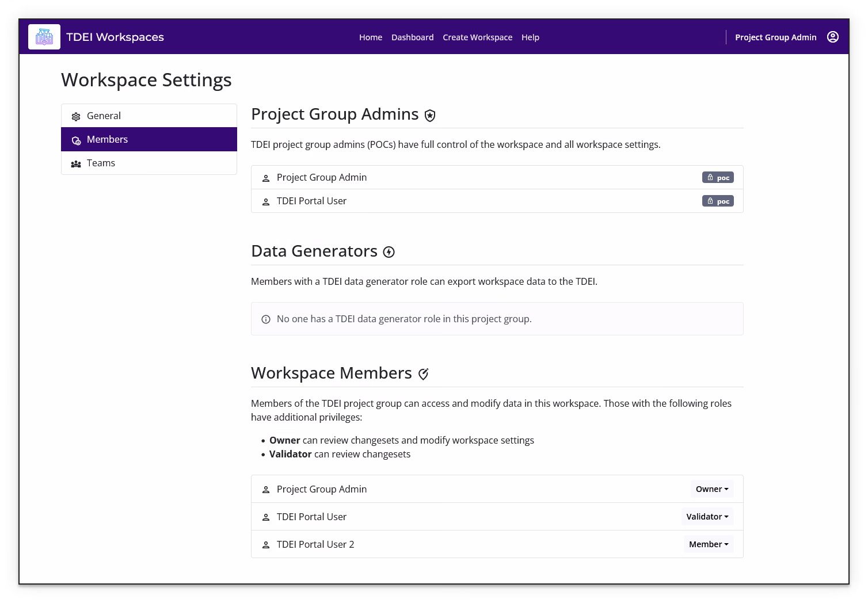Click the TDEI Workspaces brand title

pos(115,37)
